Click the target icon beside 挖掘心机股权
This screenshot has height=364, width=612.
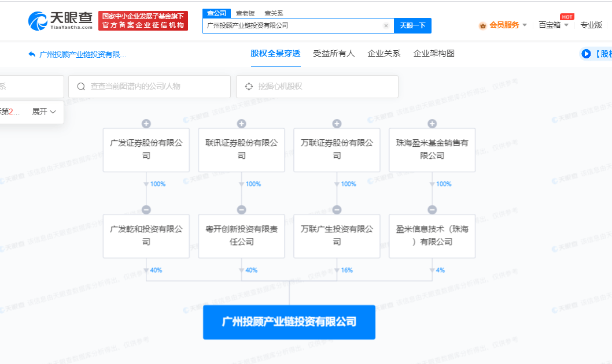tap(249, 87)
